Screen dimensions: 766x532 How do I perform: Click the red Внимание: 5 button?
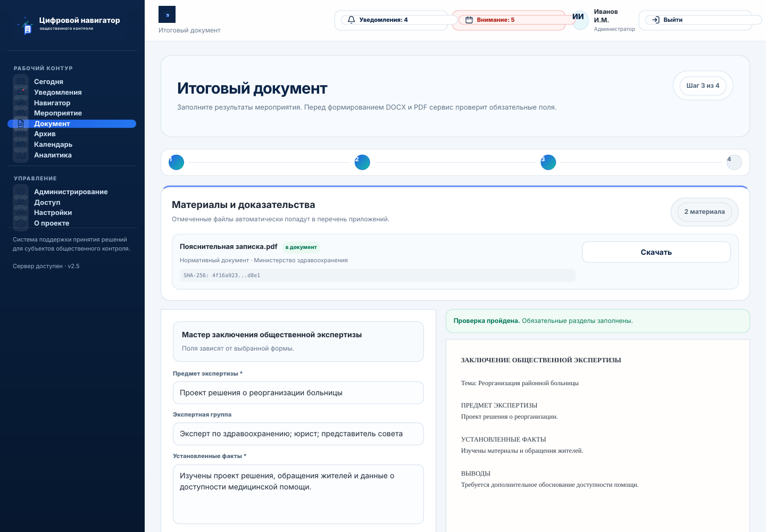509,20
